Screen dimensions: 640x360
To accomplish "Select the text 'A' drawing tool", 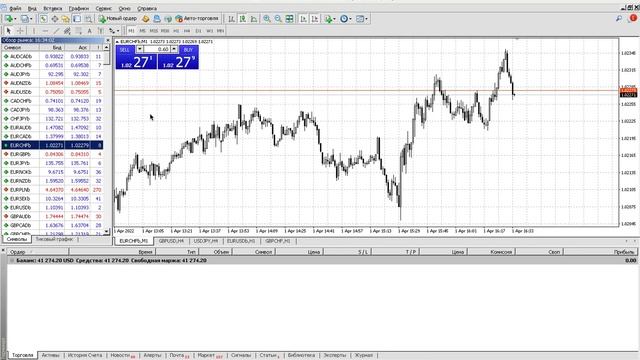I will click(x=90, y=31).
